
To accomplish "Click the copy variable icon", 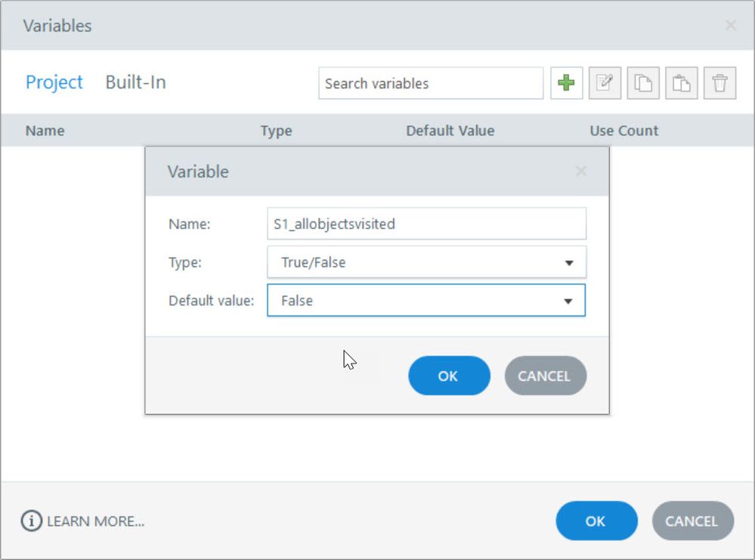I will coord(643,83).
